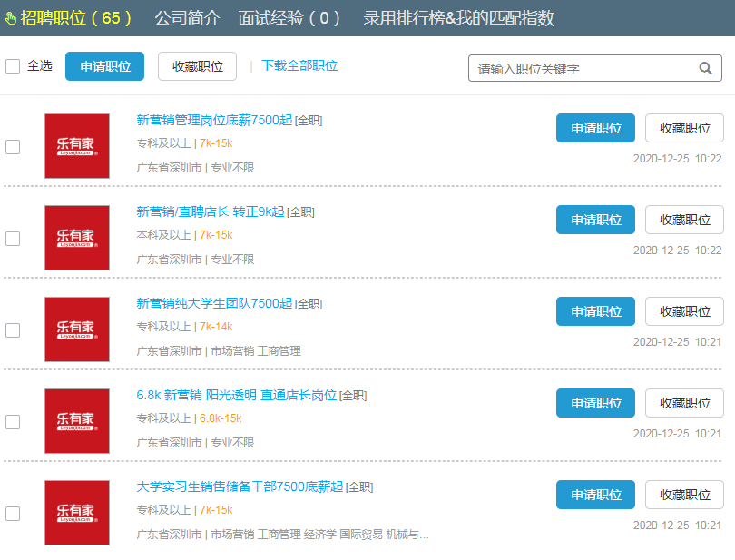735x560 pixels.
Task: Click the 乐有家 logo of the last job
Action: click(77, 513)
